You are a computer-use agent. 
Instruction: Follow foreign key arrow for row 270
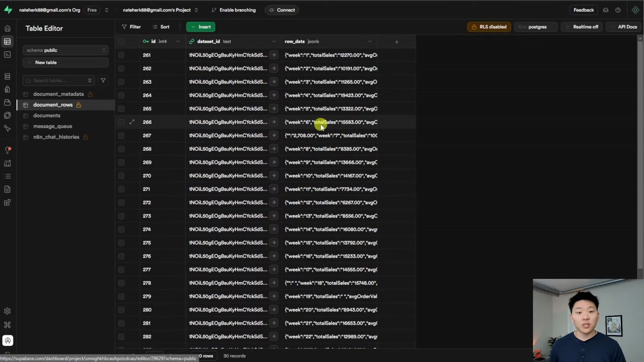coord(274,176)
